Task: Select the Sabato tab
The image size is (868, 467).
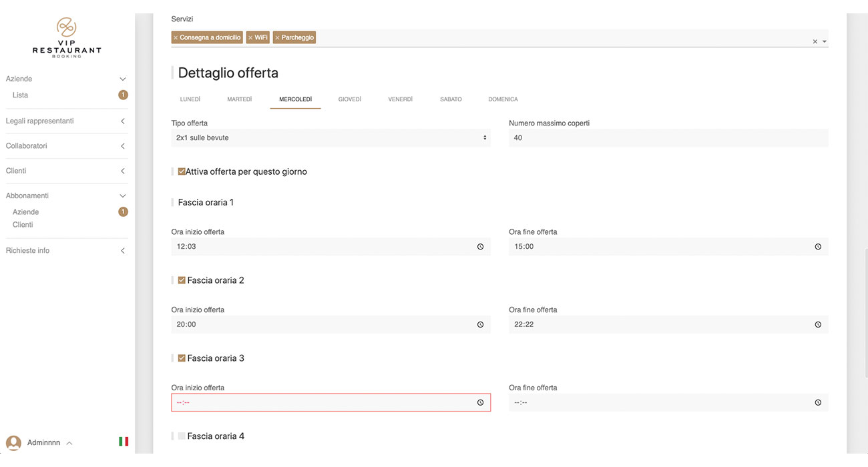Action: point(451,99)
